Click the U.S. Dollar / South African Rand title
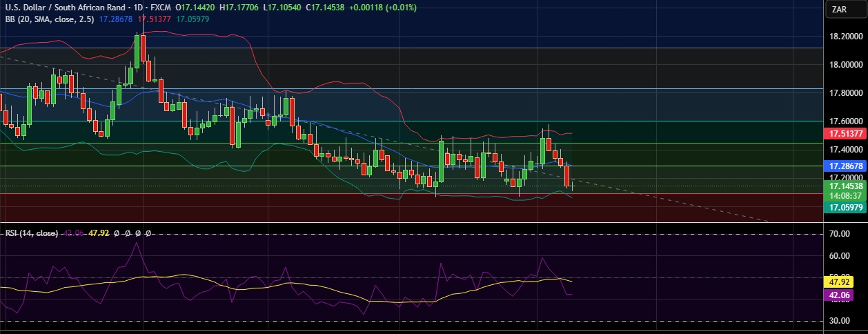 tap(66, 7)
